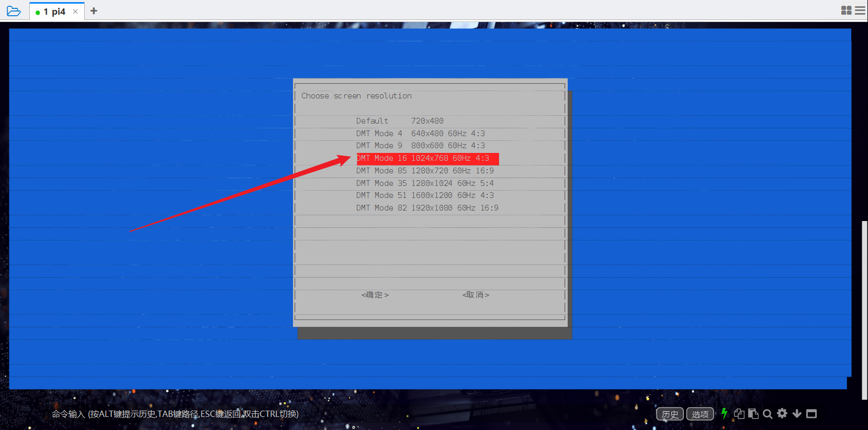Screen dimensions: 868x430
Task: Open the hamburger menu at top right
Action: point(860,10)
